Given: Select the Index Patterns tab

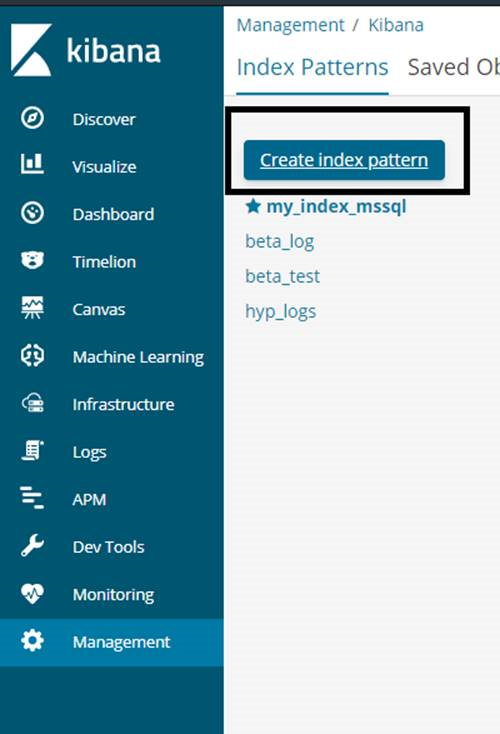Looking at the screenshot, I should click(x=312, y=67).
